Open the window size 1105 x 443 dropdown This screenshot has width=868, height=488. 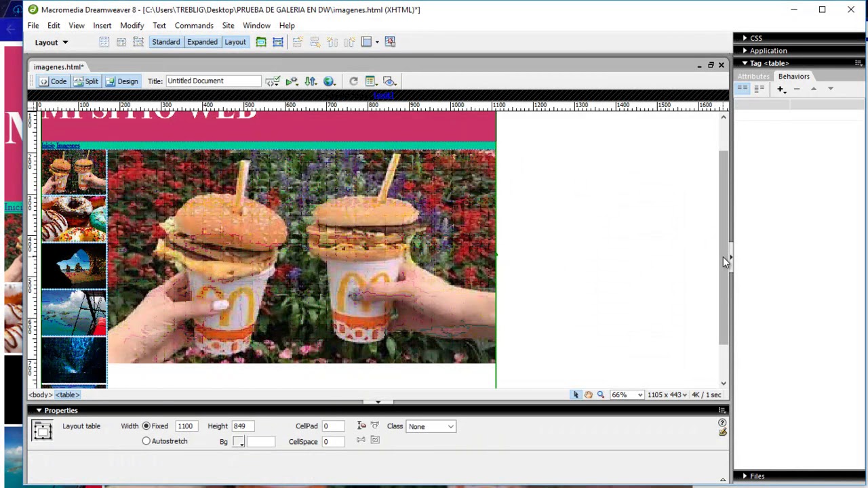click(667, 394)
